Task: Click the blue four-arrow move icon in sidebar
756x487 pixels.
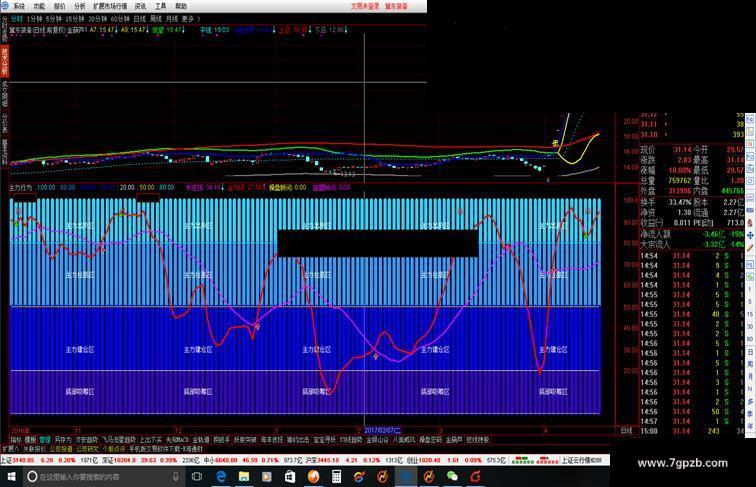Action: pyautogui.click(x=750, y=235)
